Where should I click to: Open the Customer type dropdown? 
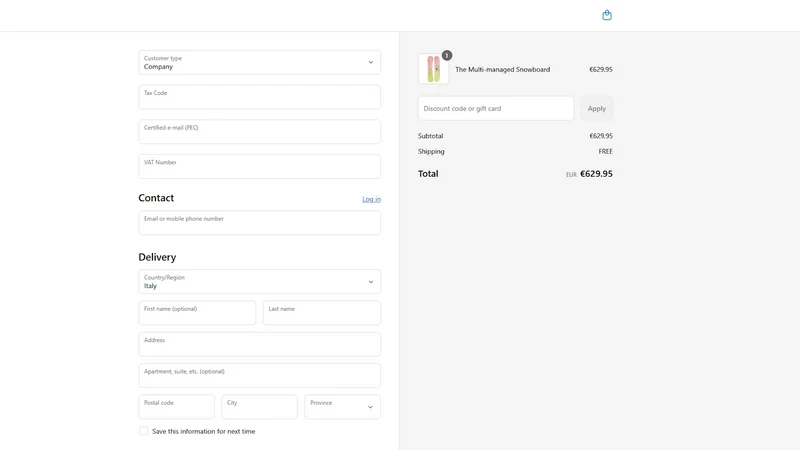[259, 62]
